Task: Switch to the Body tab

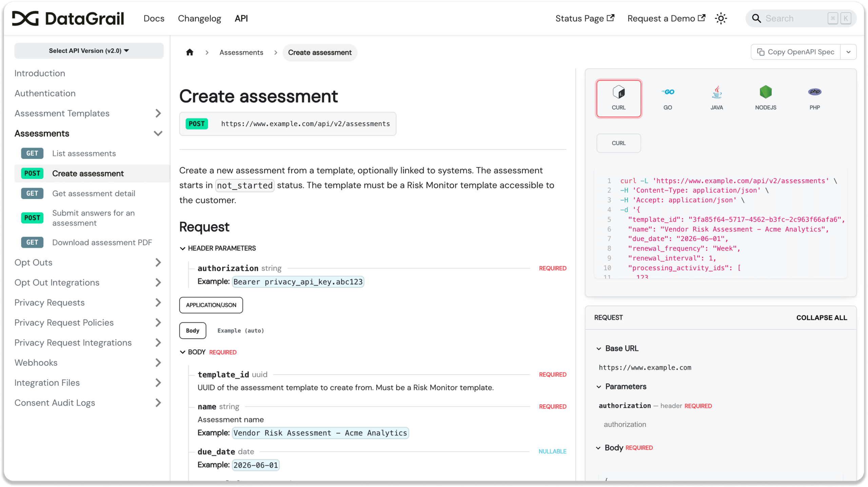Action: [x=193, y=330]
